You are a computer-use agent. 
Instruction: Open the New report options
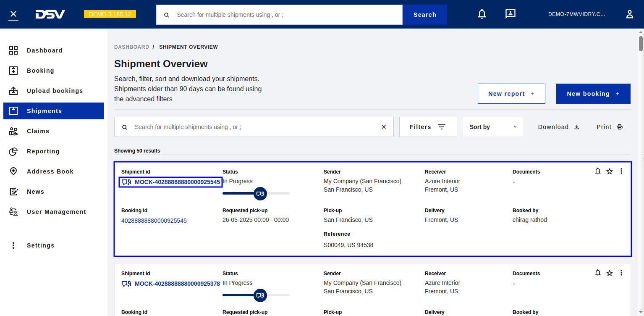(511, 94)
